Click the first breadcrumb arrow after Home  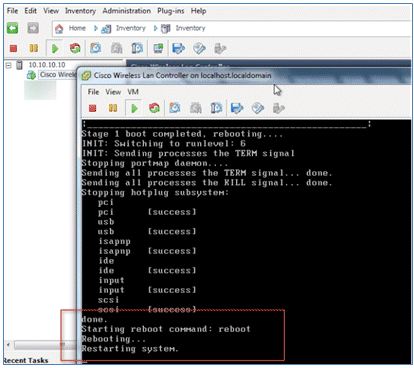tap(96, 29)
